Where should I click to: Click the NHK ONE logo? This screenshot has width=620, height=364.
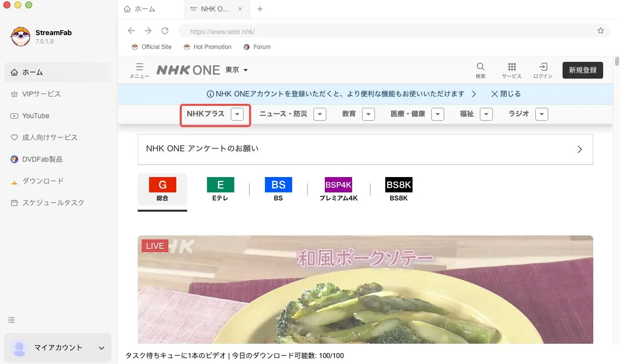tap(188, 70)
